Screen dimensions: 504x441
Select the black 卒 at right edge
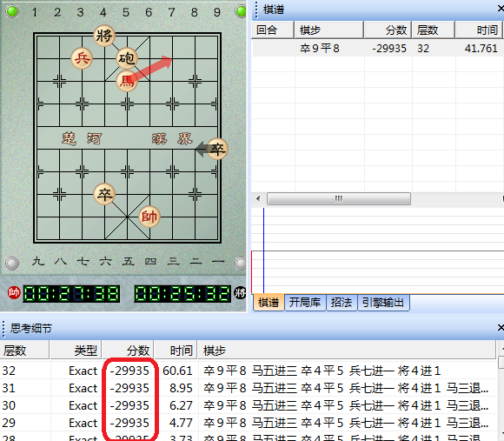[x=217, y=149]
